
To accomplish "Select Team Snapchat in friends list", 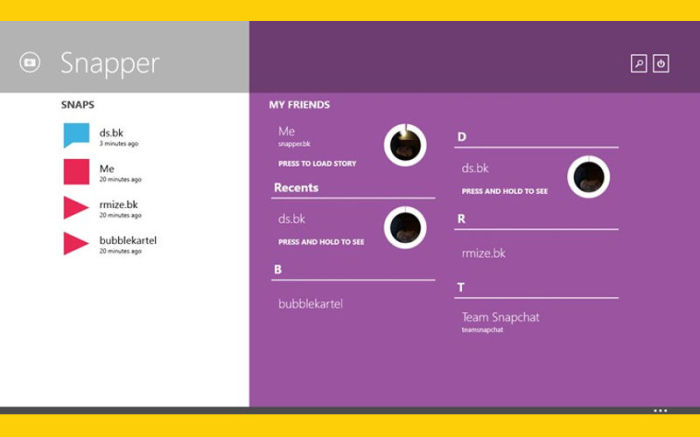I will tap(500, 317).
